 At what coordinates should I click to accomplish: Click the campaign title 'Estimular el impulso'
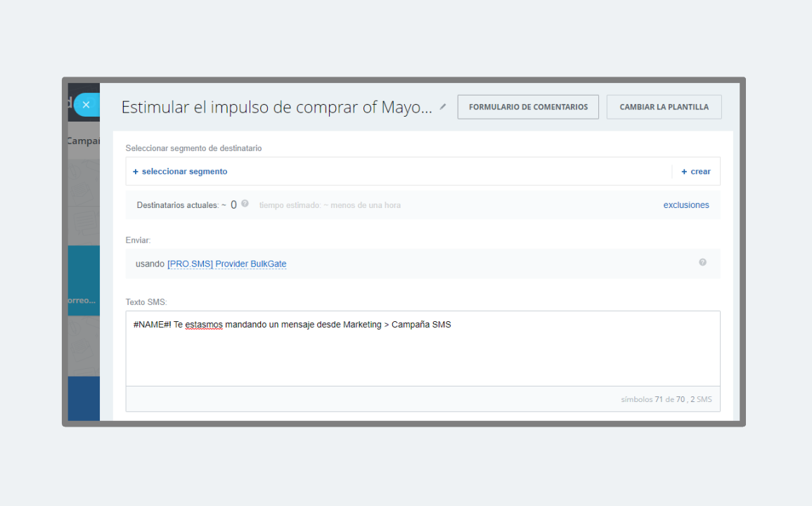coord(276,108)
